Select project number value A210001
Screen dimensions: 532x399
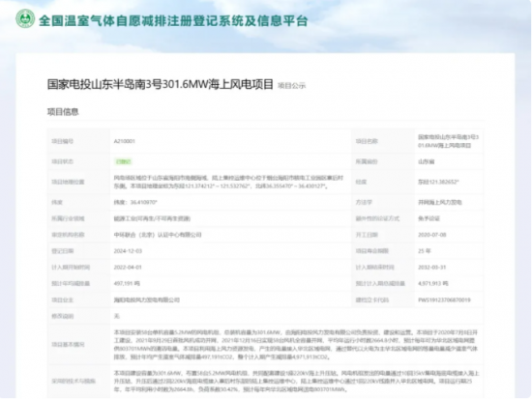(125, 141)
